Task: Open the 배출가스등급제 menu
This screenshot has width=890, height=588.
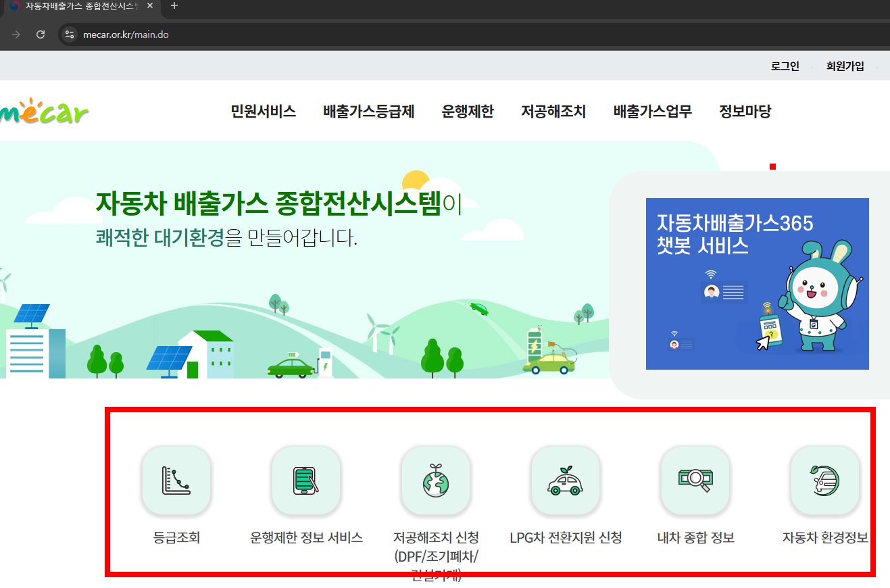Action: tap(369, 112)
